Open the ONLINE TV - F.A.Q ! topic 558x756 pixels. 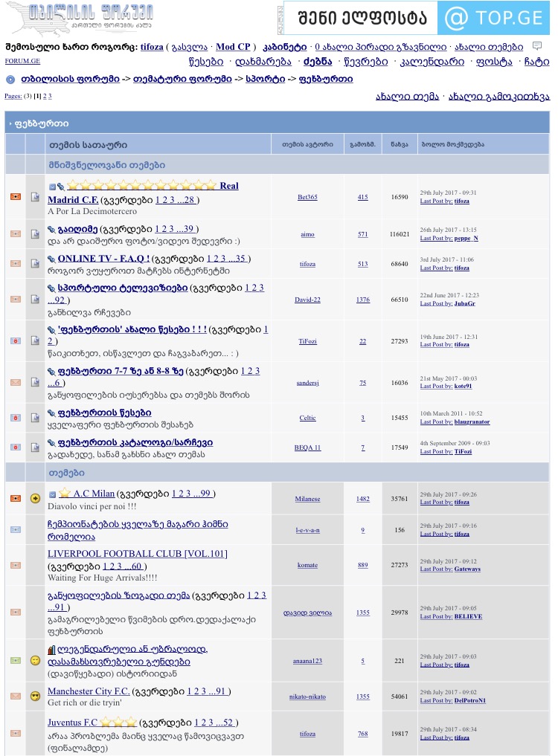click(x=103, y=259)
